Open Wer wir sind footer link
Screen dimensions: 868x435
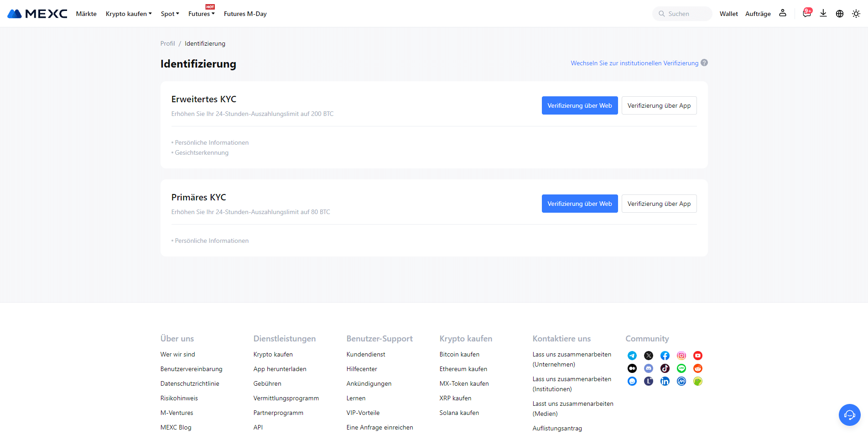point(178,354)
